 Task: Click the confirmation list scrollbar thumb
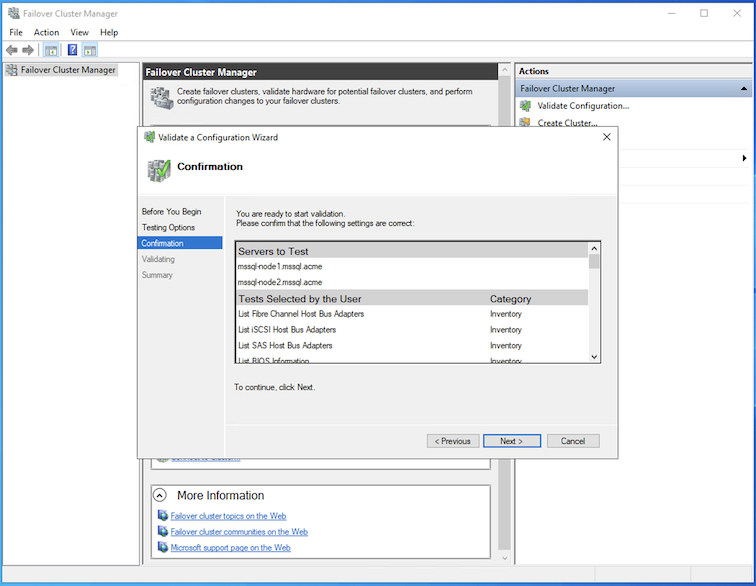click(594, 261)
